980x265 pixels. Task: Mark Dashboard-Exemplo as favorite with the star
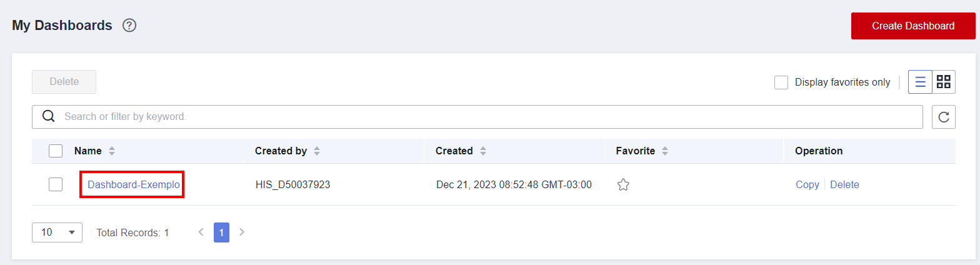pyautogui.click(x=622, y=185)
